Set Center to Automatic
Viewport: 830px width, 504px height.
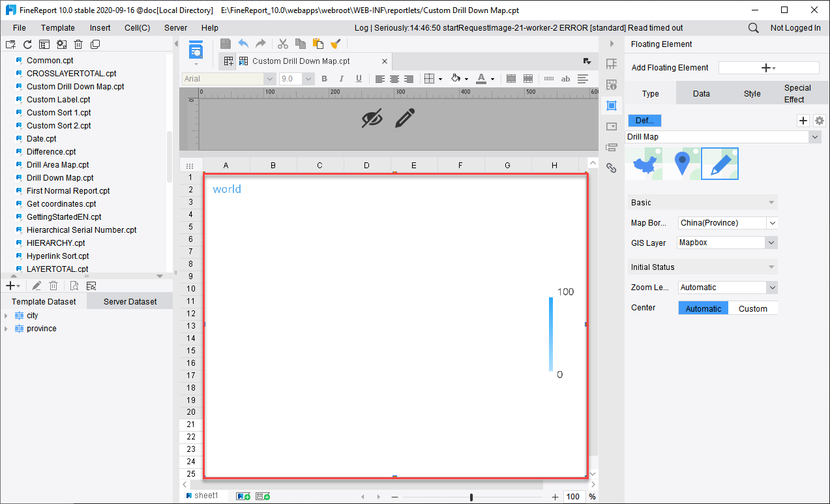(x=704, y=308)
